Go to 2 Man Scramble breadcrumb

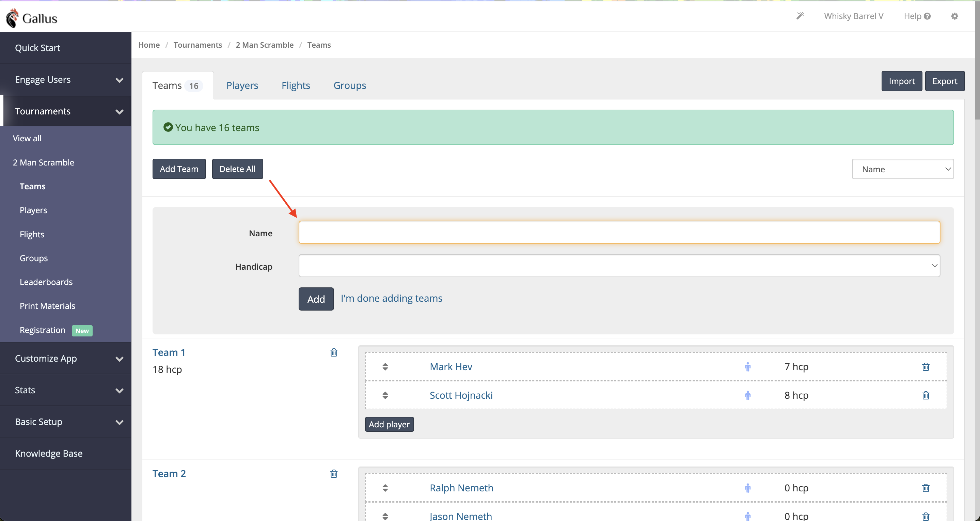pos(264,45)
